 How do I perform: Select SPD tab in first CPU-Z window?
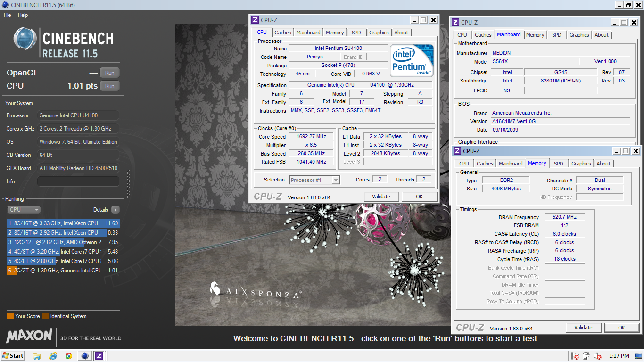pyautogui.click(x=356, y=33)
